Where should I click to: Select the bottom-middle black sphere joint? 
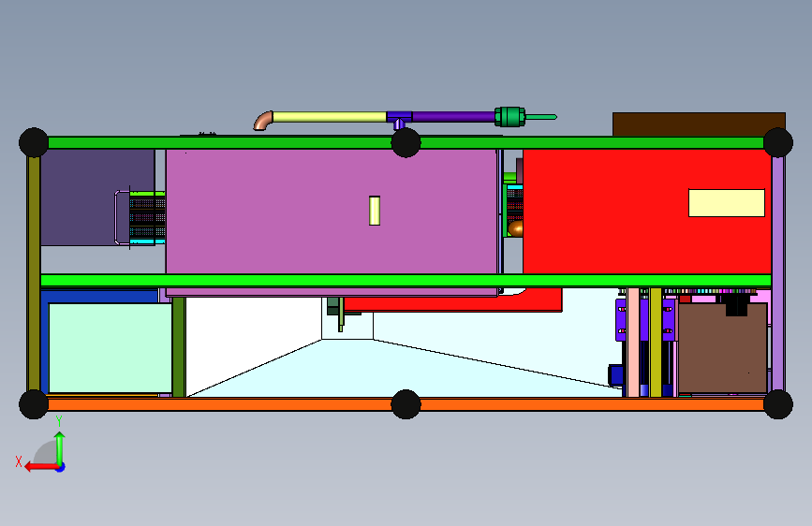click(x=406, y=404)
